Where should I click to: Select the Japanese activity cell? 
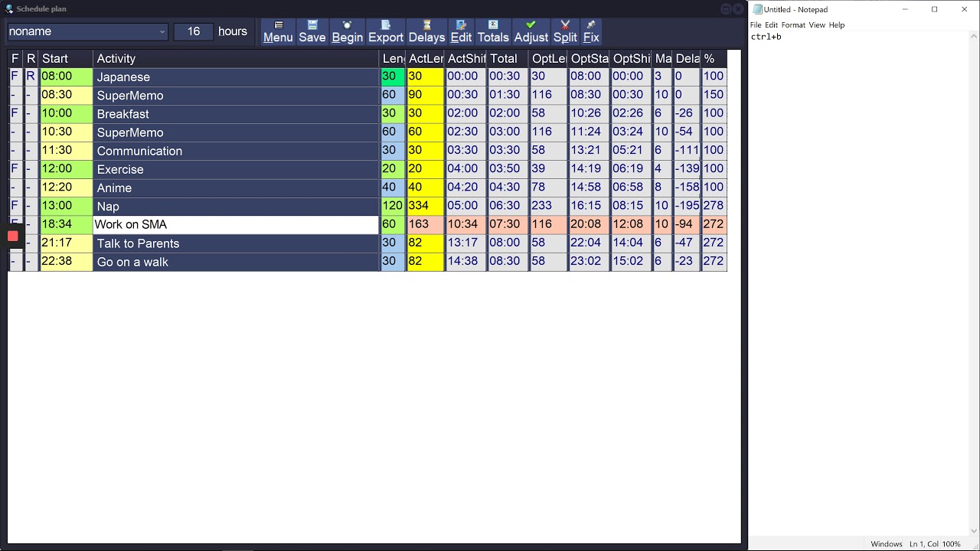coord(236,77)
